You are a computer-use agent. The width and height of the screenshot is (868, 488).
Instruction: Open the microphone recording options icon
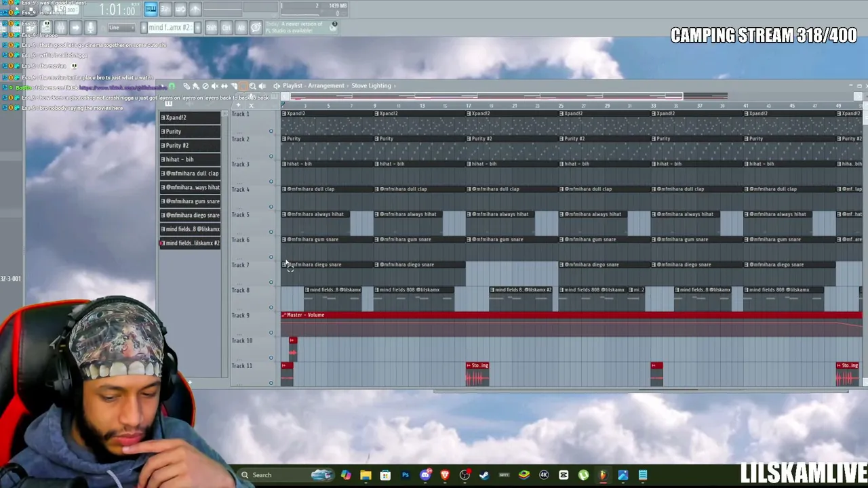tap(90, 27)
